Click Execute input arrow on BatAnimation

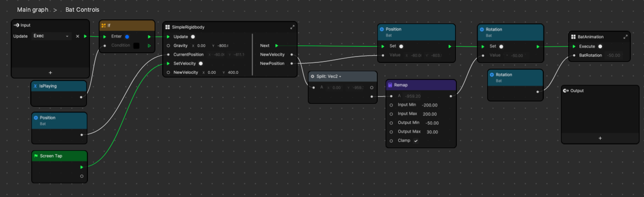coord(574,46)
